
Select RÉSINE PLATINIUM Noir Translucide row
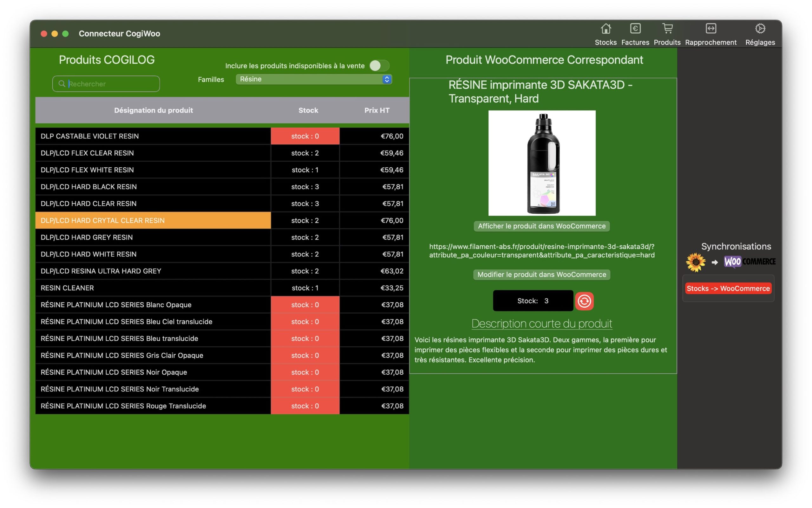click(222, 389)
